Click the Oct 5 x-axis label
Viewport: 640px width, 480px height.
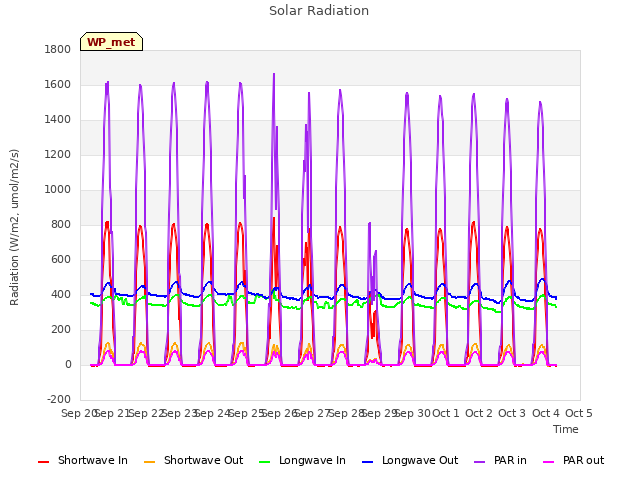click(x=579, y=413)
